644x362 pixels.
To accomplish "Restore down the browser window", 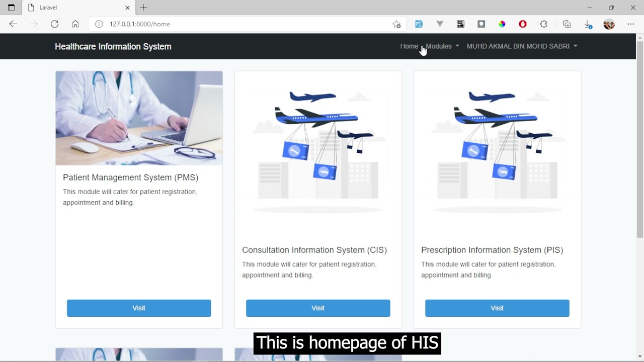I will click(x=611, y=8).
